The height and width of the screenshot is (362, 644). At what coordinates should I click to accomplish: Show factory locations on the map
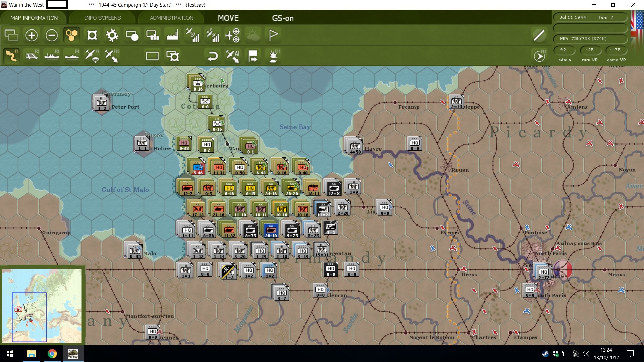coord(172,35)
